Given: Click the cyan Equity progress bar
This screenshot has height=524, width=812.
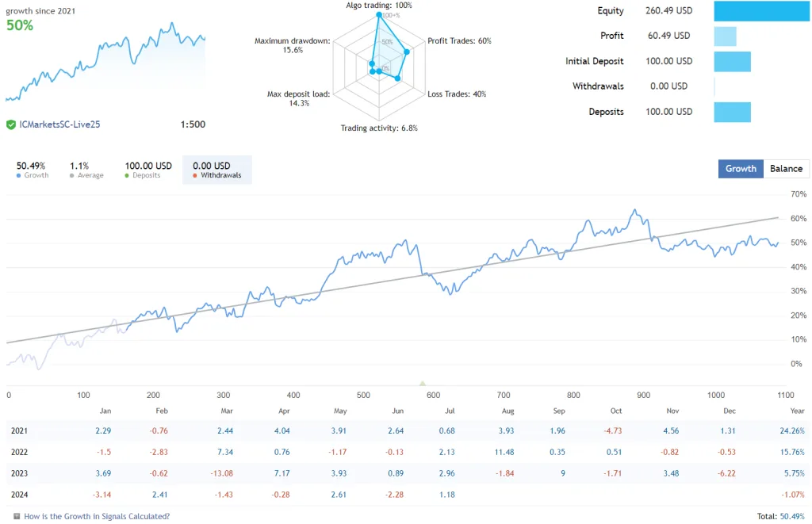Looking at the screenshot, I should [761, 10].
